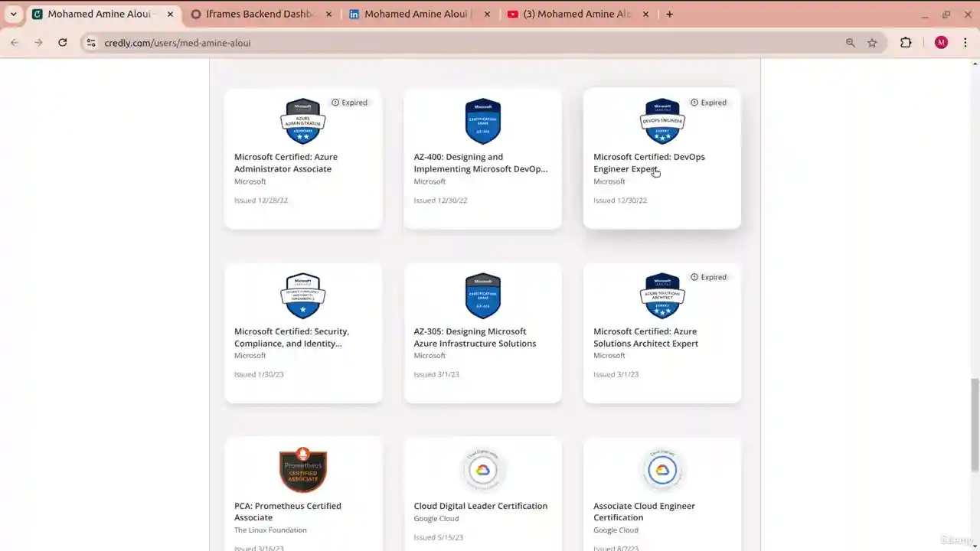The width and height of the screenshot is (980, 551).
Task: Click 'Issued 12/30/22' on DevOps Engineer Expert card
Action: pos(620,201)
